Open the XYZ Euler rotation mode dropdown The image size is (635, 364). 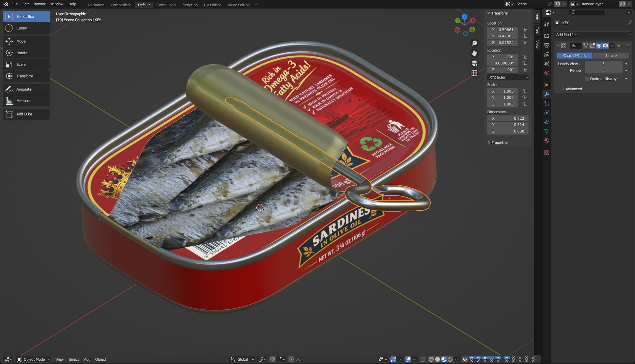point(508,78)
